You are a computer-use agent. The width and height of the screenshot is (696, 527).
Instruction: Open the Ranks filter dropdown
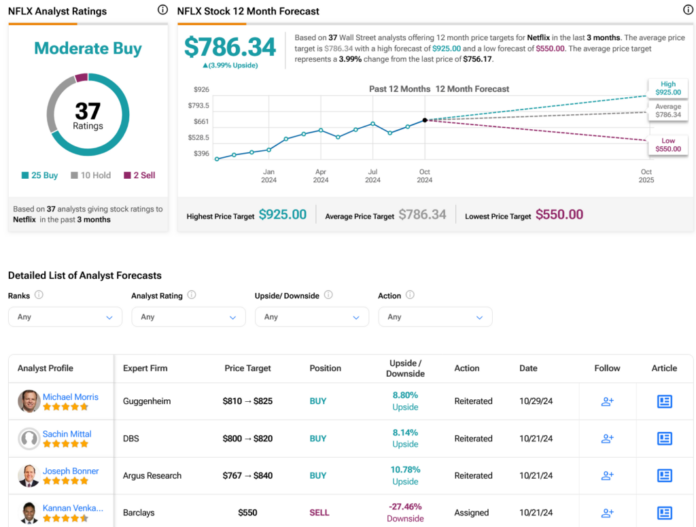coord(65,316)
